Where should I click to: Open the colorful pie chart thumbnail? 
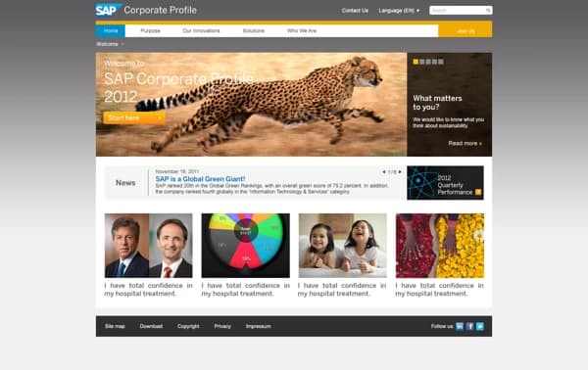(x=246, y=246)
